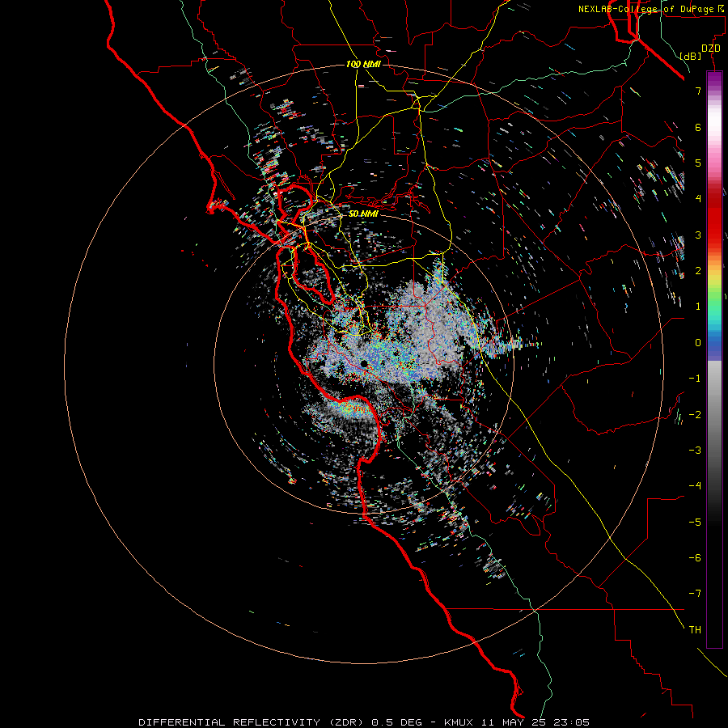Screen dimensions: 728x728
Task: Click the black radar site dot at the map center
Action: pyautogui.click(x=365, y=363)
